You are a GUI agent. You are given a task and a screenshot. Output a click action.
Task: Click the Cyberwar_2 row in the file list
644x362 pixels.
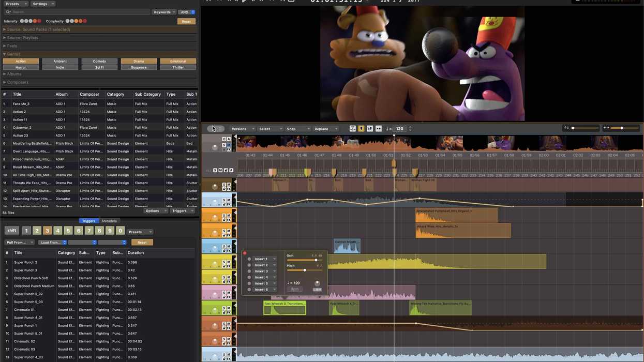click(99, 127)
